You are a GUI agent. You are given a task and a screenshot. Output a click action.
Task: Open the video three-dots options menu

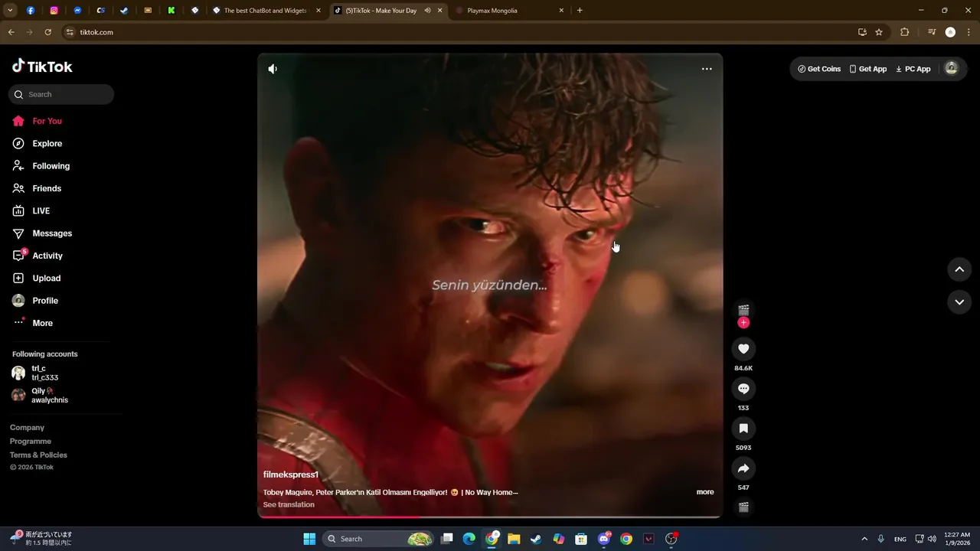click(x=707, y=69)
